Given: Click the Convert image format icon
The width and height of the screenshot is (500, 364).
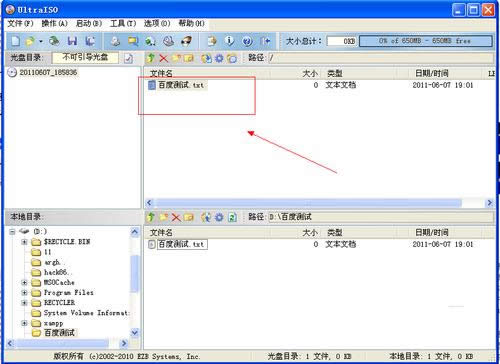Looking at the screenshot, I should point(133,41).
